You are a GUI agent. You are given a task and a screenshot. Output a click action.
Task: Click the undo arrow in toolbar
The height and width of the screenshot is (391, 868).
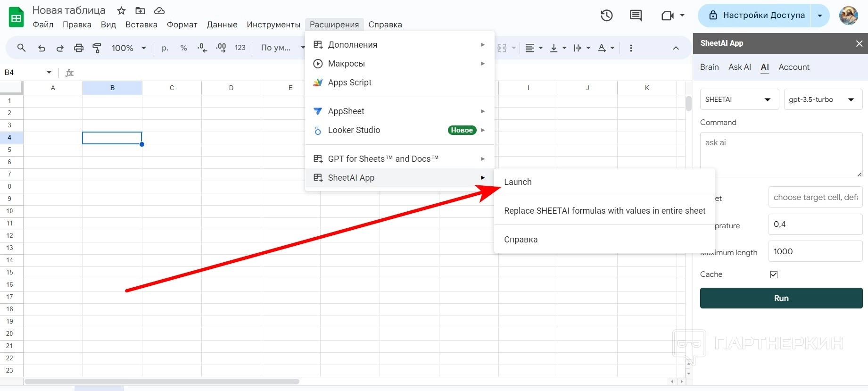point(41,48)
